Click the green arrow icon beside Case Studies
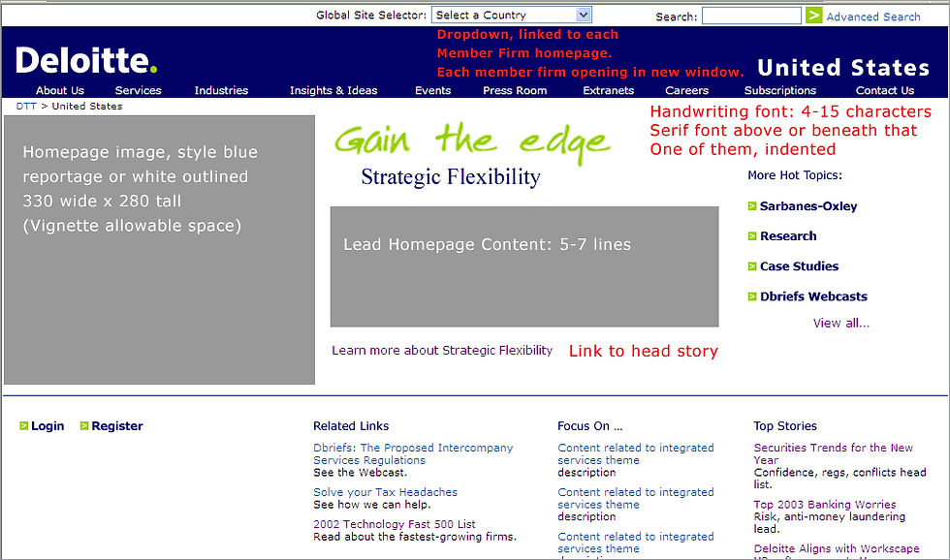 coord(752,266)
